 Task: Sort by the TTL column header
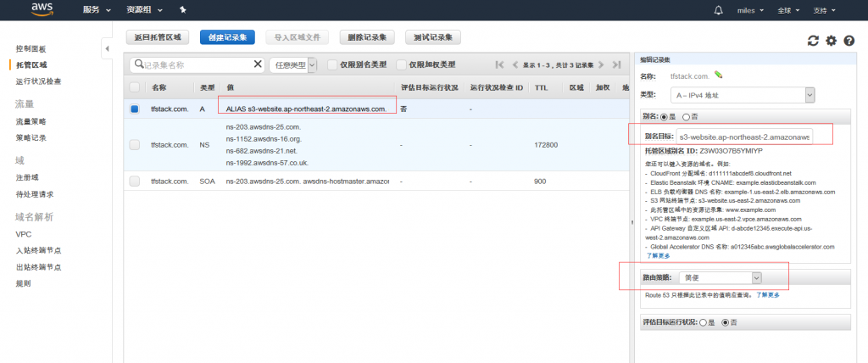[x=542, y=87]
